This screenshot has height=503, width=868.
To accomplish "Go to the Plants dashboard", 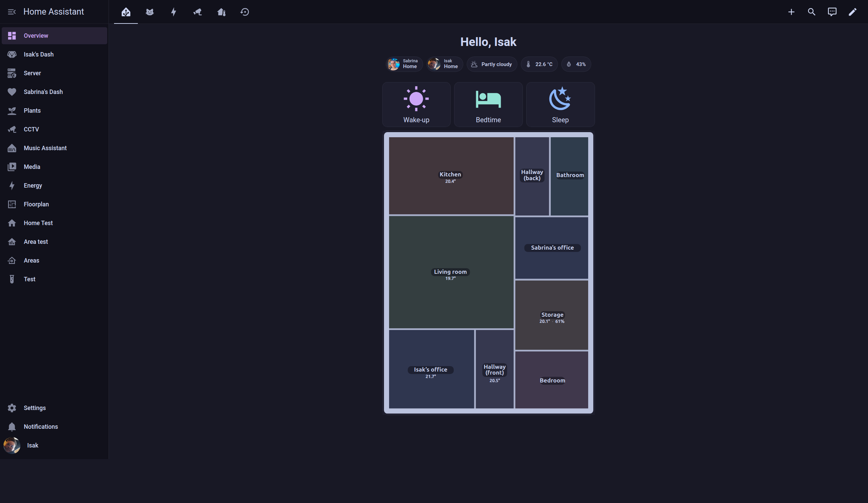I will tap(54, 110).
